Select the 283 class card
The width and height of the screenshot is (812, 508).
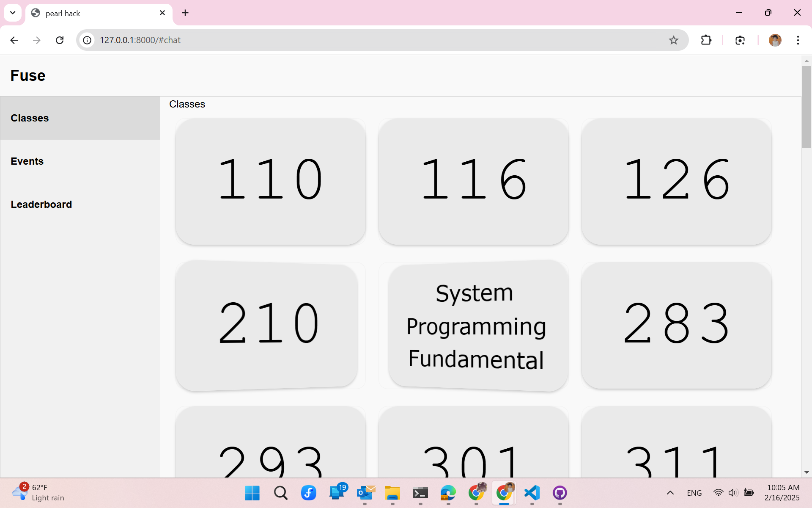click(676, 325)
